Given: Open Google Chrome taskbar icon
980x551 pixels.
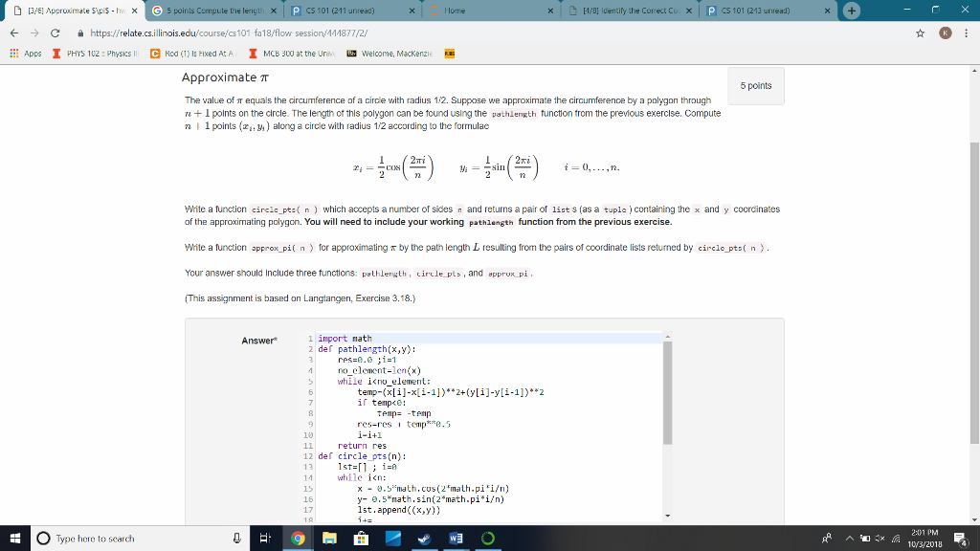Looking at the screenshot, I should pos(298,539).
